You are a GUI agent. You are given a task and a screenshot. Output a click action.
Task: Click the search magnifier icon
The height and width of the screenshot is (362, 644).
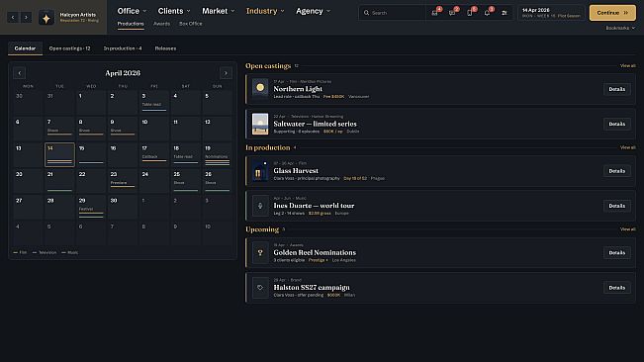[366, 13]
